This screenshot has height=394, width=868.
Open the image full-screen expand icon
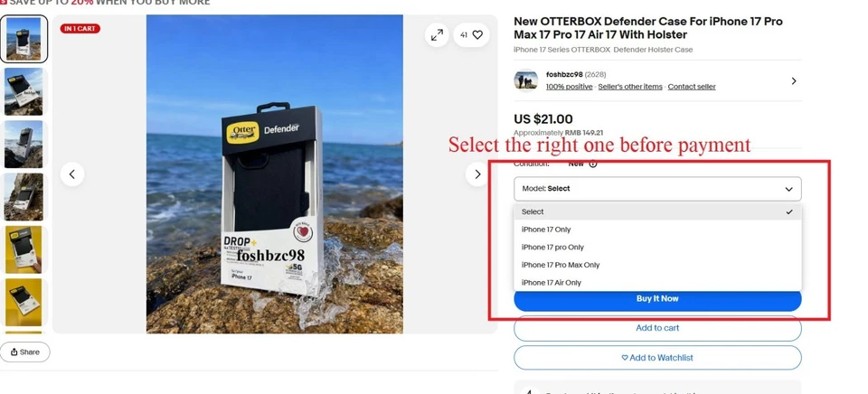pos(437,35)
